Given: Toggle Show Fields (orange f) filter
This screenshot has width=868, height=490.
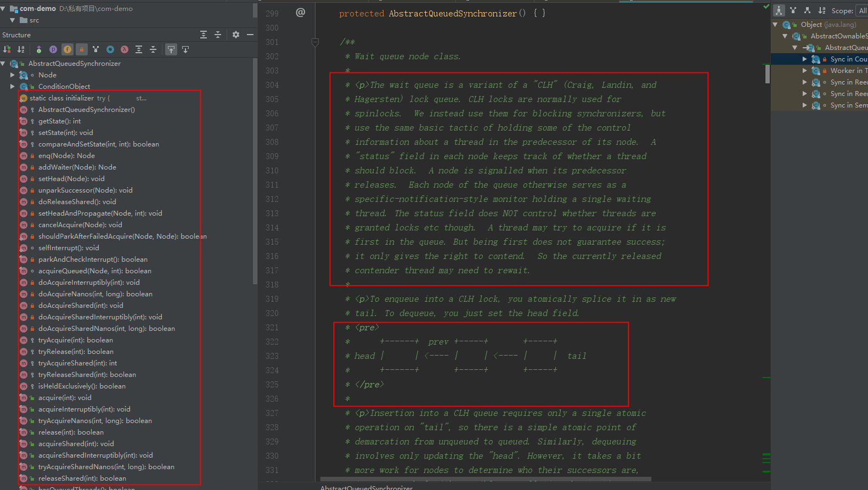Looking at the screenshot, I should [x=67, y=49].
